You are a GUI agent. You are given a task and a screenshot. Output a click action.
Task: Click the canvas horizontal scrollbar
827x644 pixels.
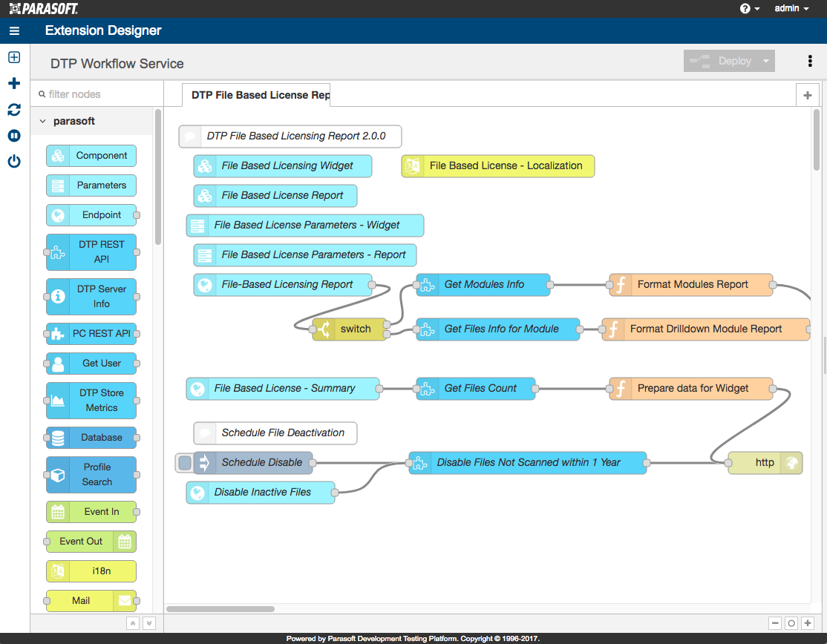220,609
